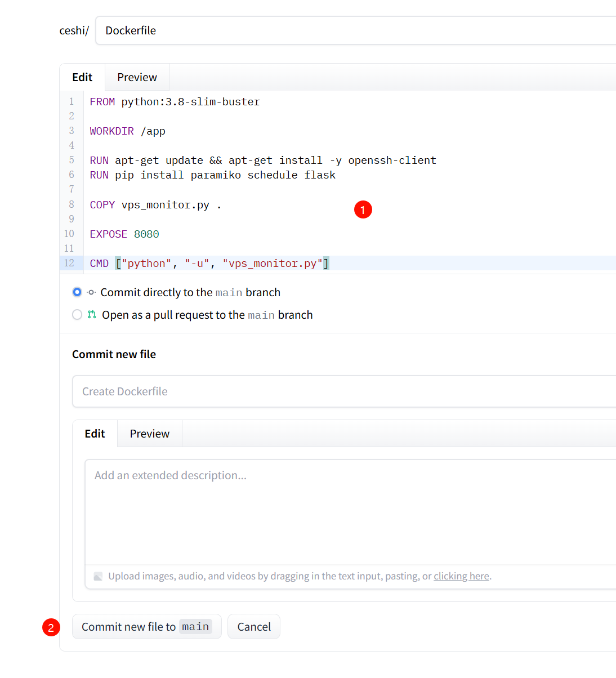The image size is (616, 678).
Task: Click the extended description text area
Action: point(350,512)
